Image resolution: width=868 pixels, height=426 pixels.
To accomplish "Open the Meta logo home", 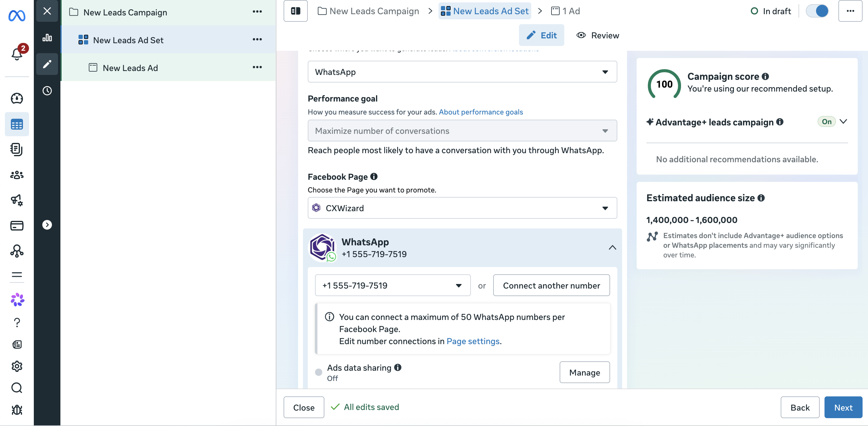I will click(17, 15).
